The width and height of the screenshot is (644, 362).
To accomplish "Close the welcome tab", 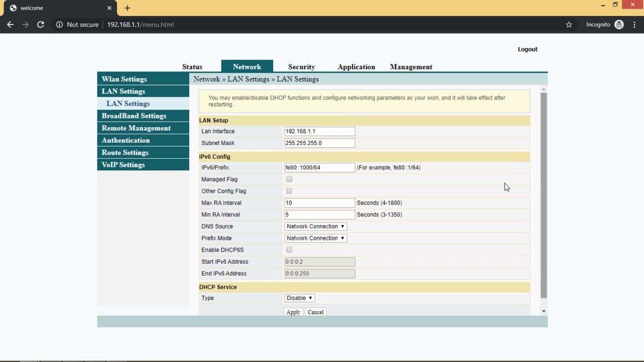I will pos(109,8).
